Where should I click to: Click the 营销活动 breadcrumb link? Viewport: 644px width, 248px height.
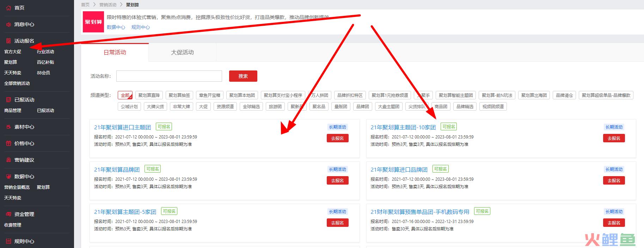tap(108, 5)
